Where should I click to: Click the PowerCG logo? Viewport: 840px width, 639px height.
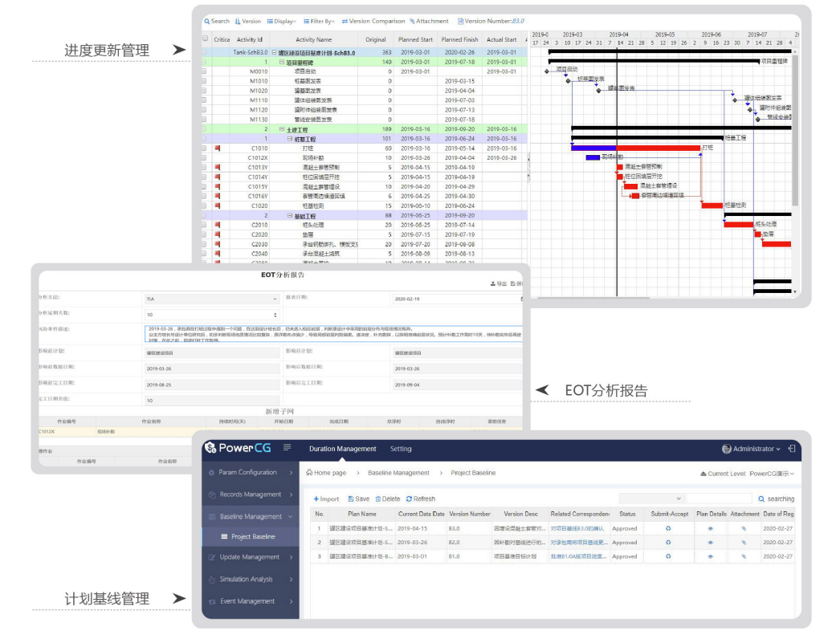(x=239, y=448)
